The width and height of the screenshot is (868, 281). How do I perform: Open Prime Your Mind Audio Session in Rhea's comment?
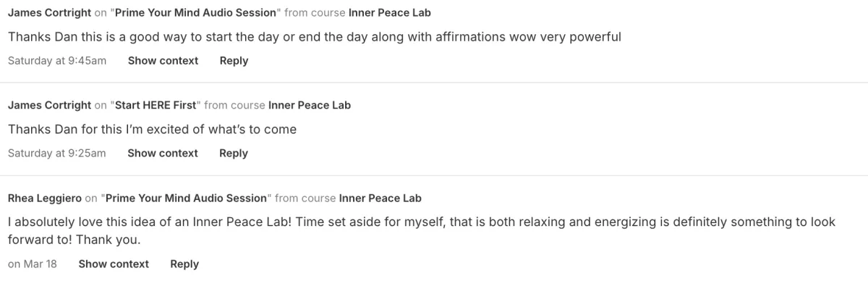click(186, 198)
